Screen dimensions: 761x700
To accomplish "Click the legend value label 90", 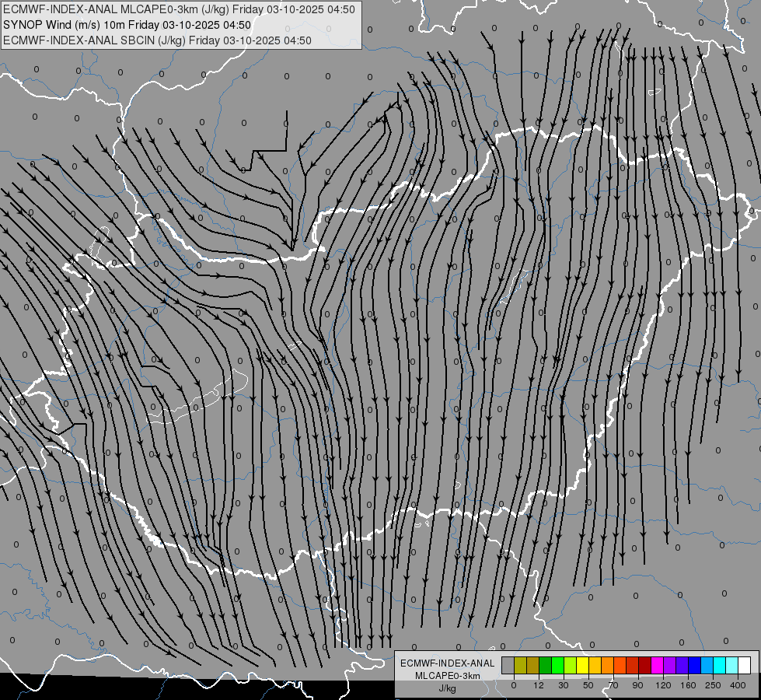I will coord(637,685).
